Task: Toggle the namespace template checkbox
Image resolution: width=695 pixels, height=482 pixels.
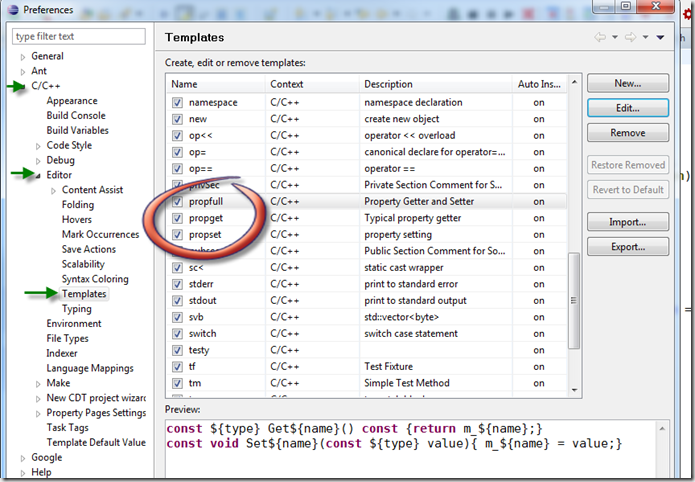Action: click(177, 102)
